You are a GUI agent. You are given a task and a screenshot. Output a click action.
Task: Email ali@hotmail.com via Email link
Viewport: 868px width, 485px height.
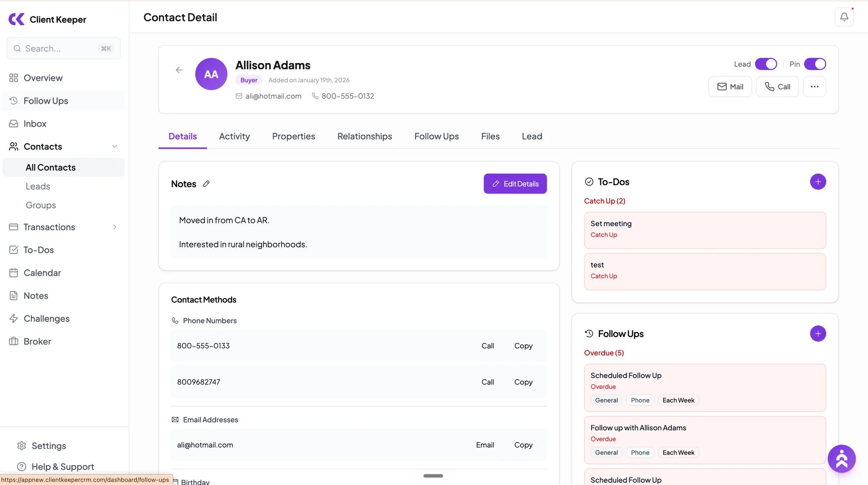click(485, 445)
